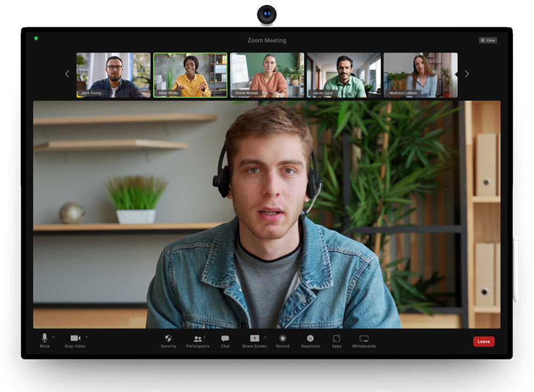Open Whiteboards
This screenshot has width=534, height=392.
click(x=364, y=341)
